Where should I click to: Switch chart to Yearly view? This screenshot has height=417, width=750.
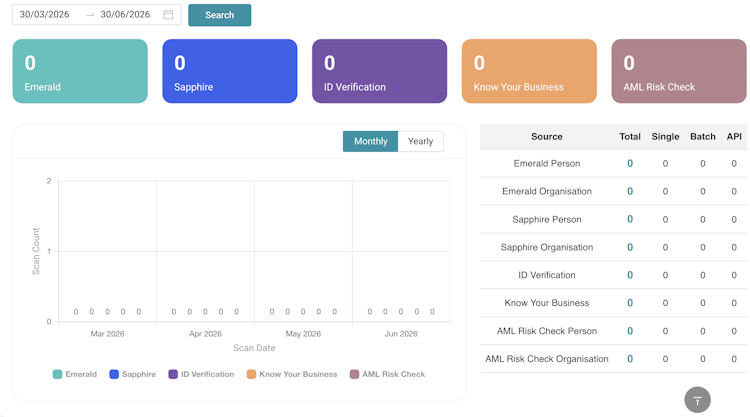[x=420, y=141]
